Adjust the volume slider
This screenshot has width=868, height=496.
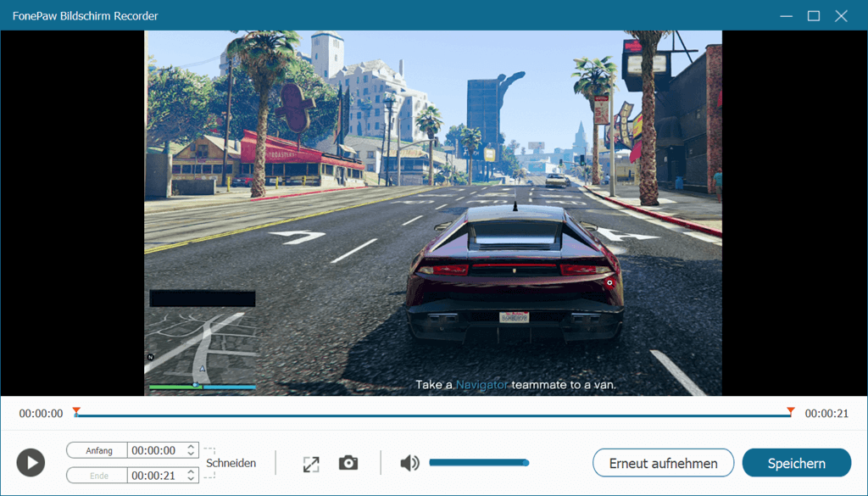click(479, 462)
